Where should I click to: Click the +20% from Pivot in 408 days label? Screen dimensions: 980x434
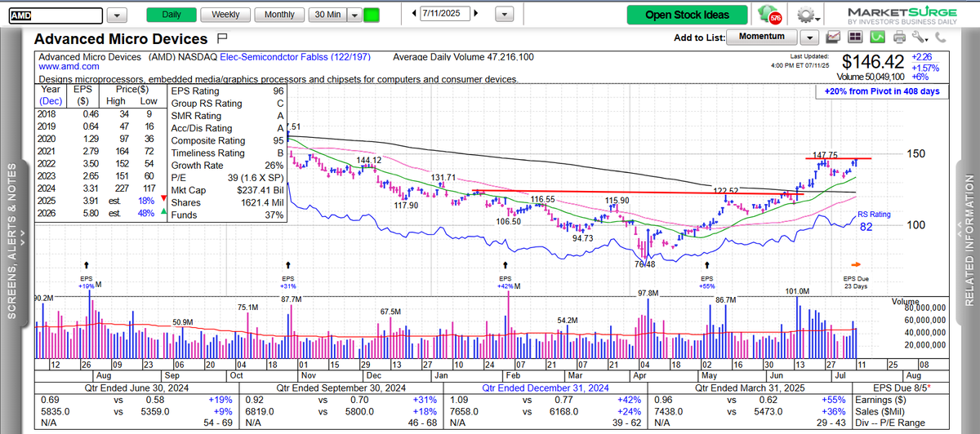point(884,91)
